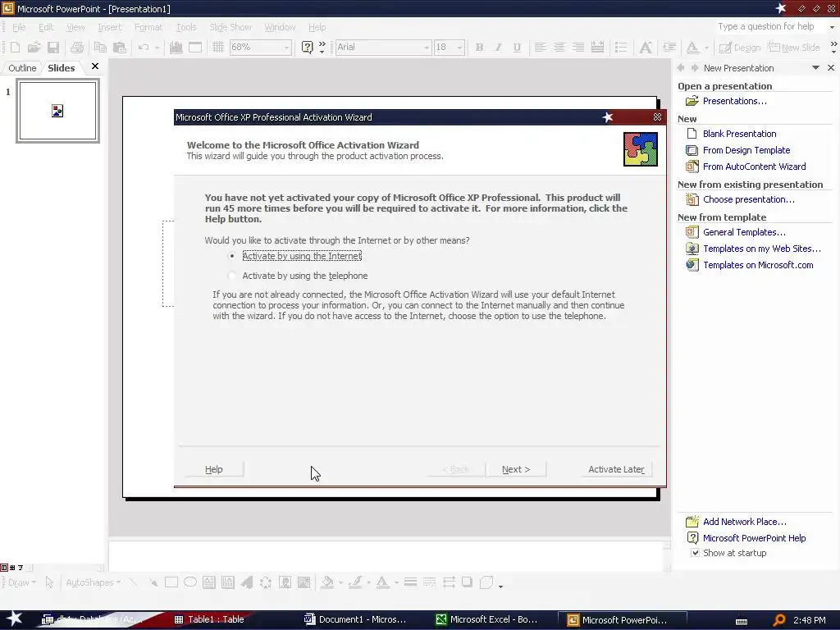
Task: Click the Fill Color bucket icon
Action: pos(327,582)
